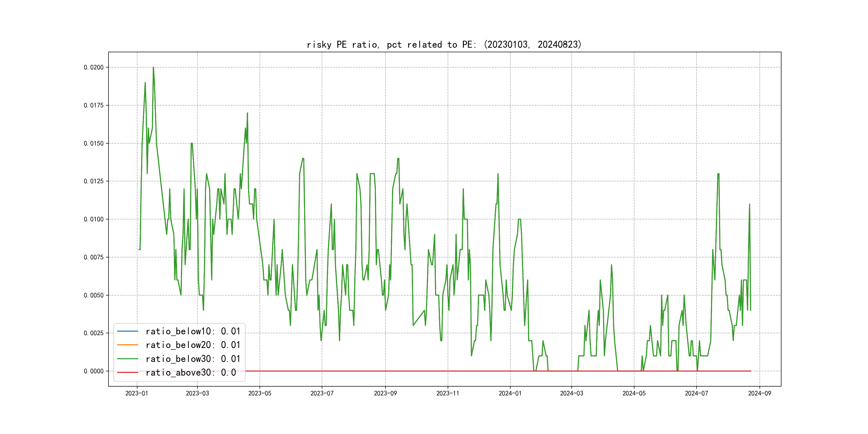The image size is (868, 434).
Task: Click the orange ratio_below20 legend line
Action: tap(127, 345)
